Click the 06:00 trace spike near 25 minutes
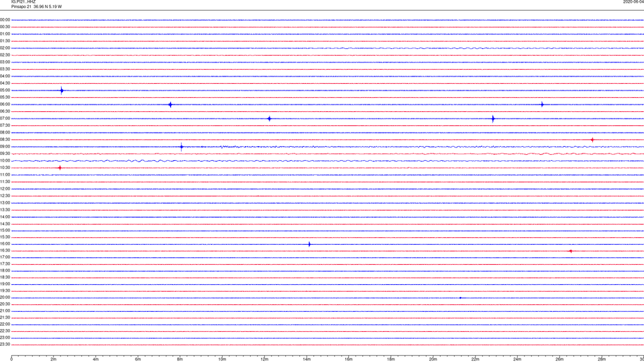Screen dimensions: 644x362 click(x=542, y=105)
